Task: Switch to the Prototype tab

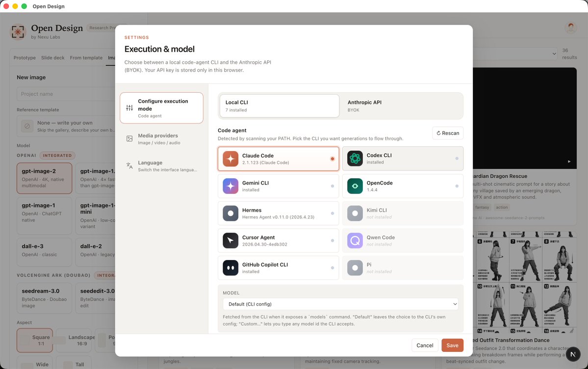Action: tap(25, 58)
